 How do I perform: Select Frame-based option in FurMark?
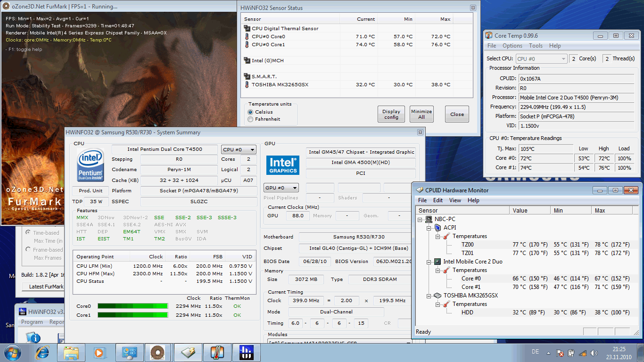click(x=28, y=250)
